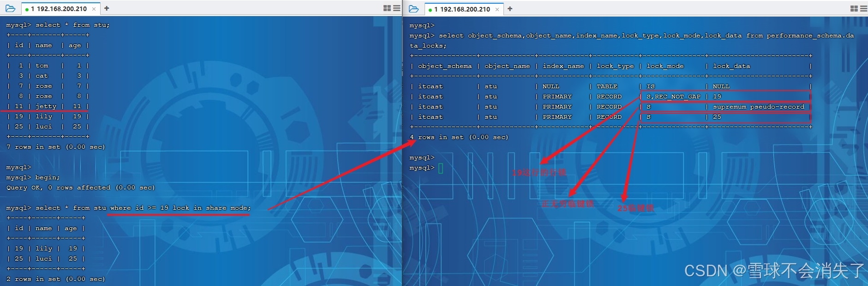The image size is (868, 286).
Task: Open the session folder icon in left terminal window
Action: [x=10, y=8]
